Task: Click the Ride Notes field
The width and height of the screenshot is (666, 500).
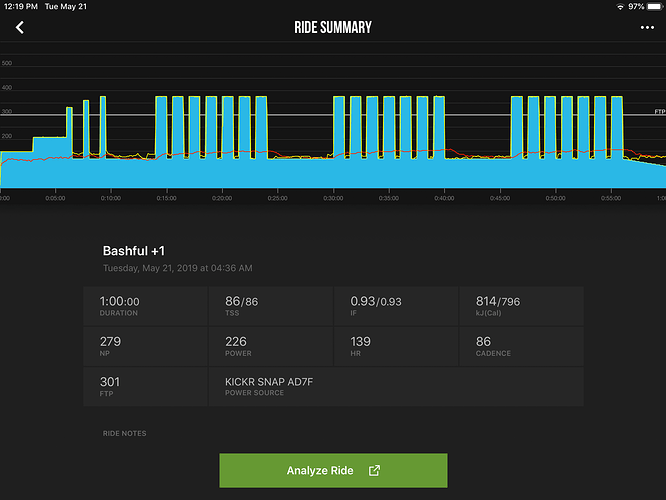Action: click(124, 433)
